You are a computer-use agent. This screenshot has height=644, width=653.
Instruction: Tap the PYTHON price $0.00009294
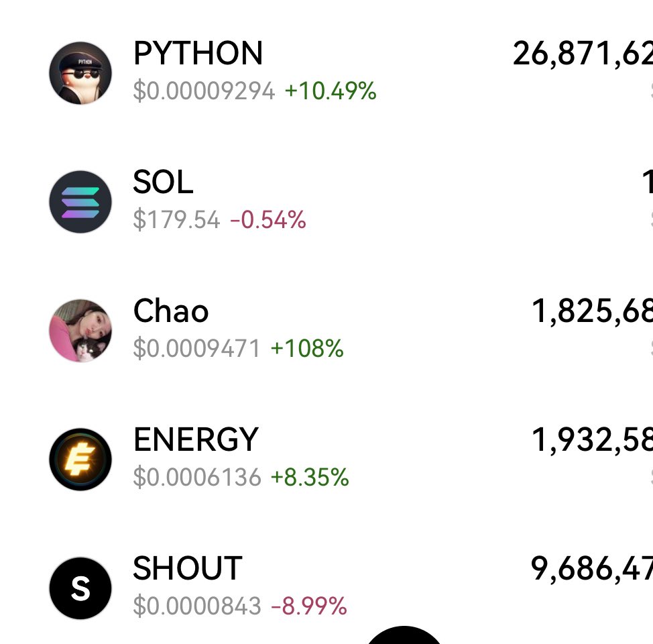(x=204, y=91)
